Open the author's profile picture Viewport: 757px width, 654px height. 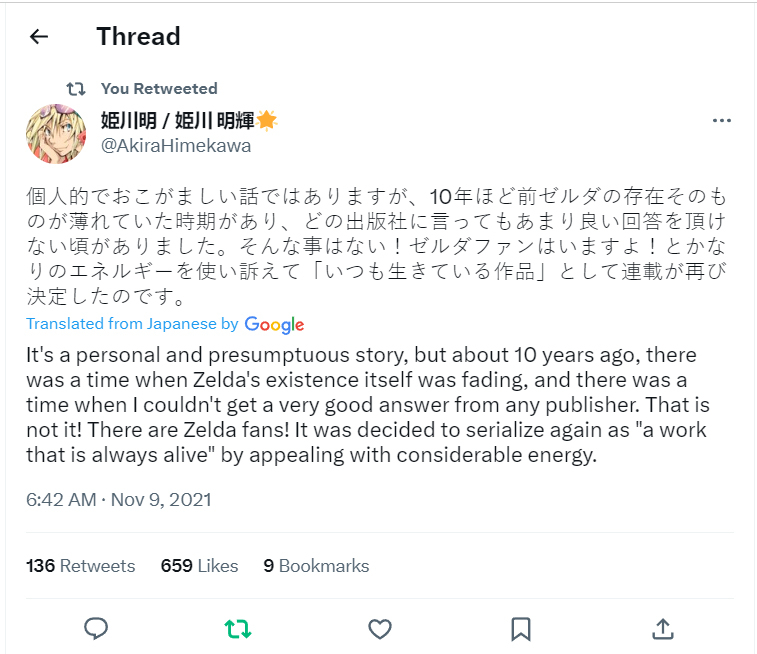pos(55,133)
